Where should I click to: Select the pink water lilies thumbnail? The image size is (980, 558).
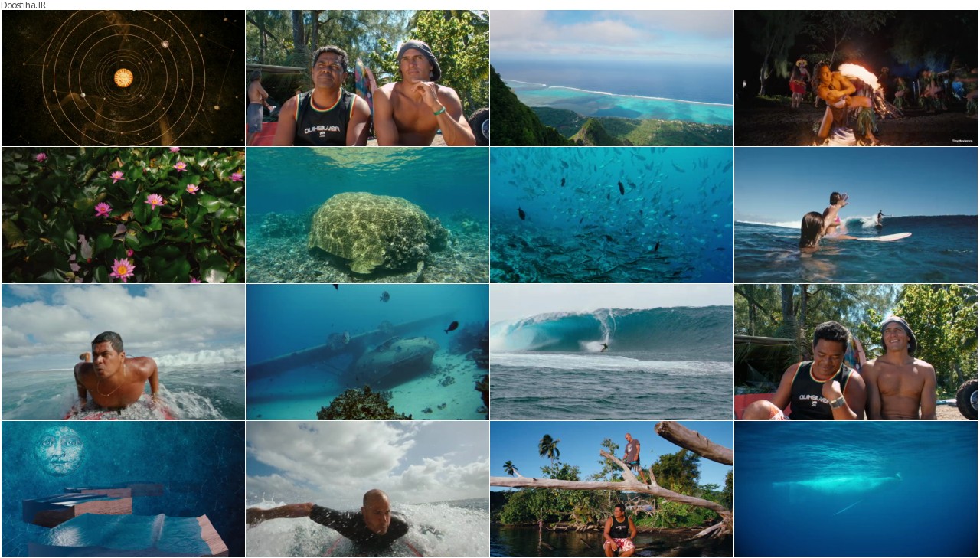pos(123,215)
